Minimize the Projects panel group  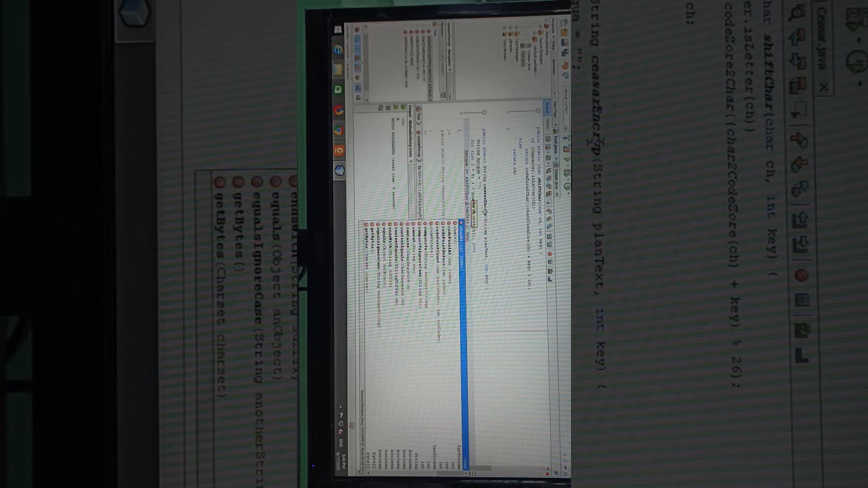tap(554, 94)
